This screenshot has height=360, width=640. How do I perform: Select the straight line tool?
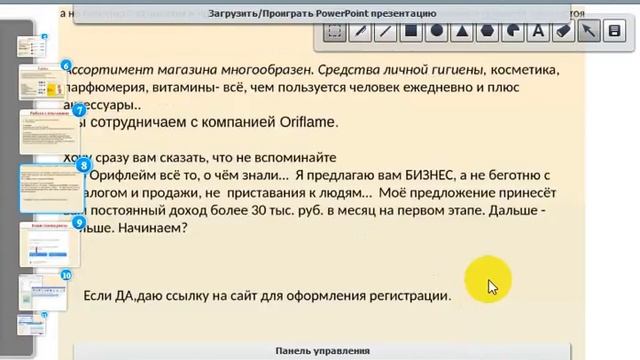pos(385,31)
